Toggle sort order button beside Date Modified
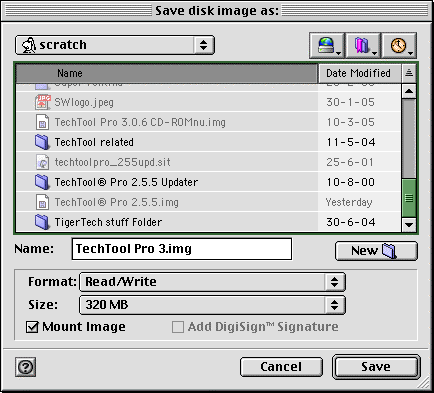This screenshot has height=393, width=434. tap(409, 73)
